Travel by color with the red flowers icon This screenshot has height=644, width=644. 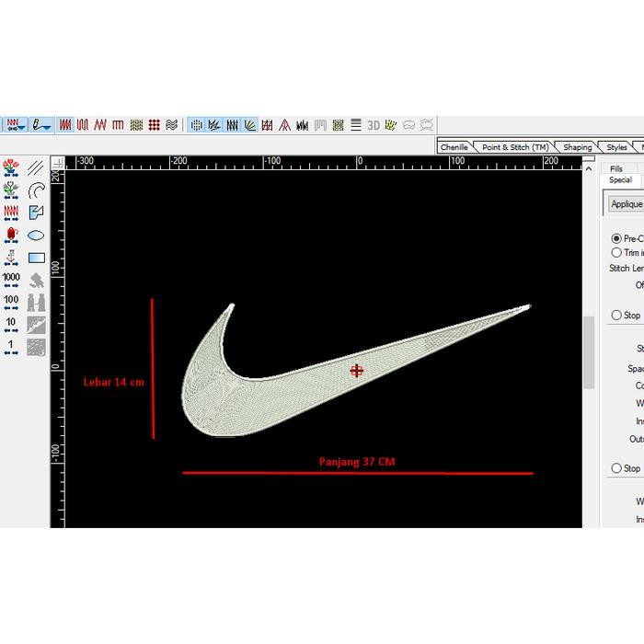[11, 168]
